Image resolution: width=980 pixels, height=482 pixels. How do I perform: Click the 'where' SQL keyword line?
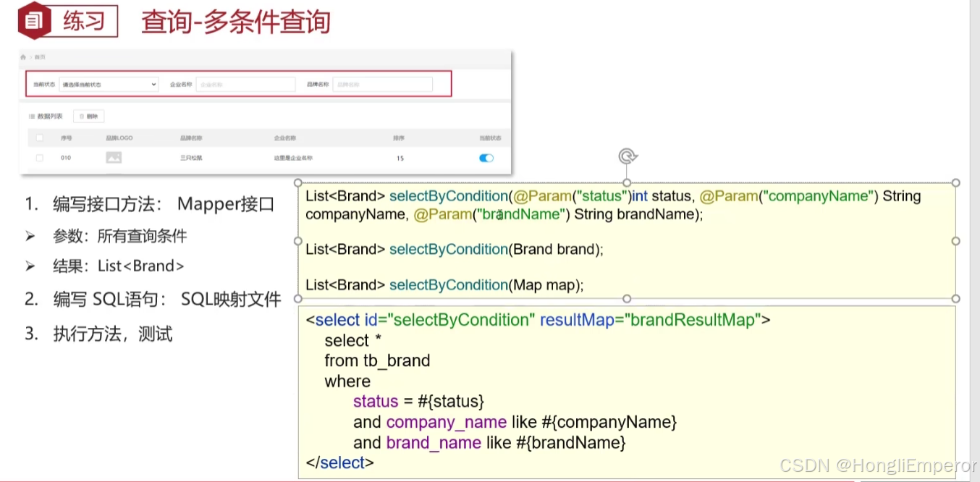point(347,381)
